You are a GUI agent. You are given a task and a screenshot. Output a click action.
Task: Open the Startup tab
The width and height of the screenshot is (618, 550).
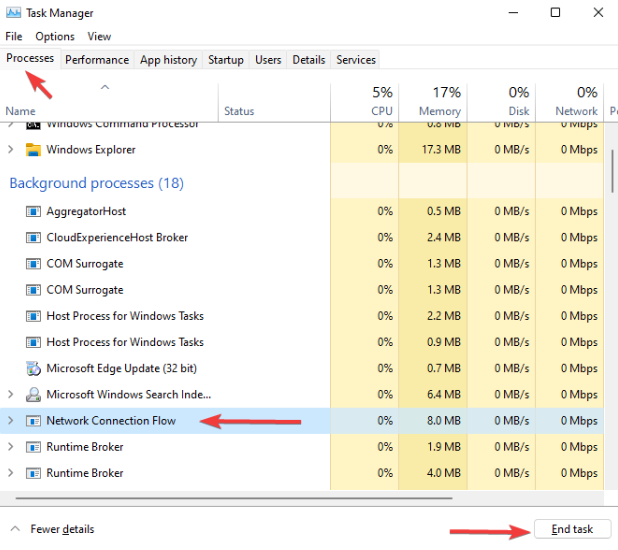tap(225, 60)
